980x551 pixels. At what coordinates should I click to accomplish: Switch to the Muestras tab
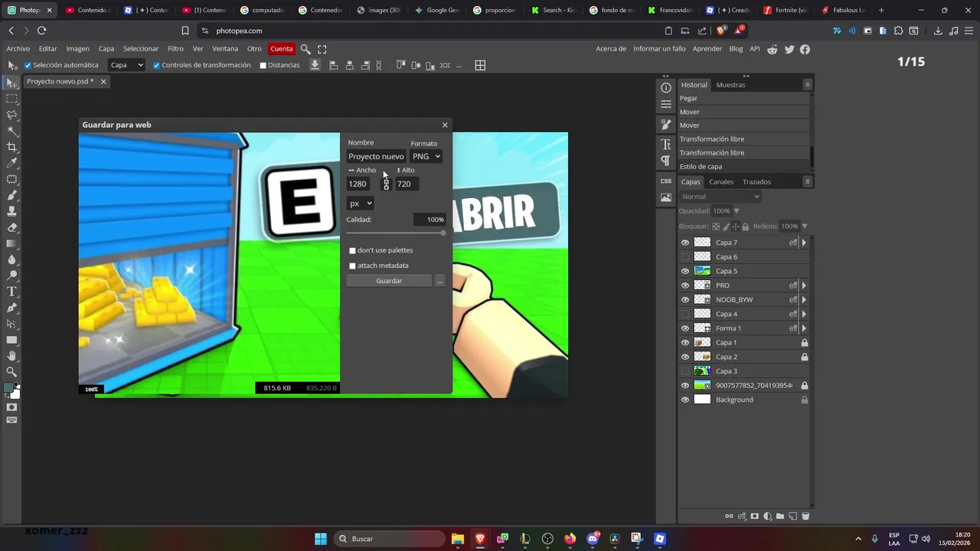pyautogui.click(x=730, y=85)
